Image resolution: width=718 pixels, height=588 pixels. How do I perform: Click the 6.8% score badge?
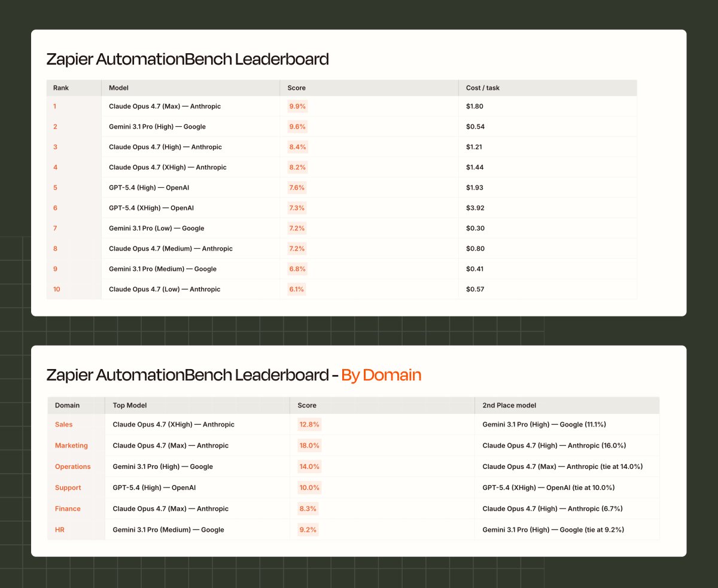[297, 269]
